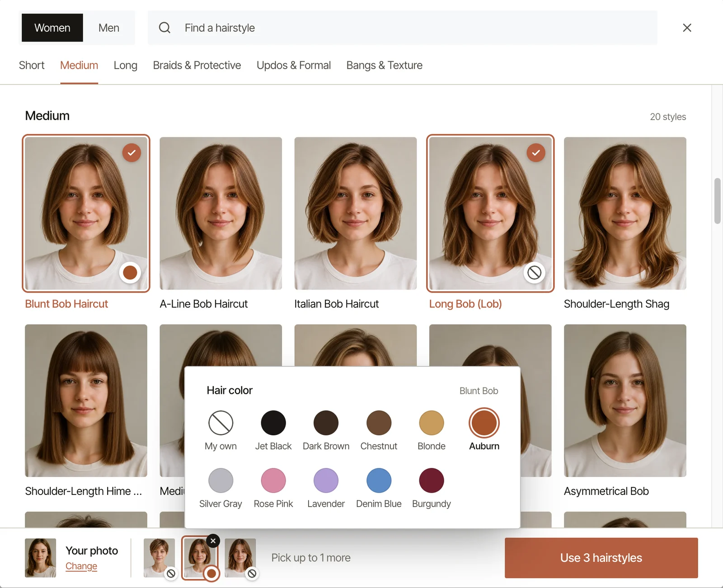Select the Dark Brown color swatch

tap(326, 423)
